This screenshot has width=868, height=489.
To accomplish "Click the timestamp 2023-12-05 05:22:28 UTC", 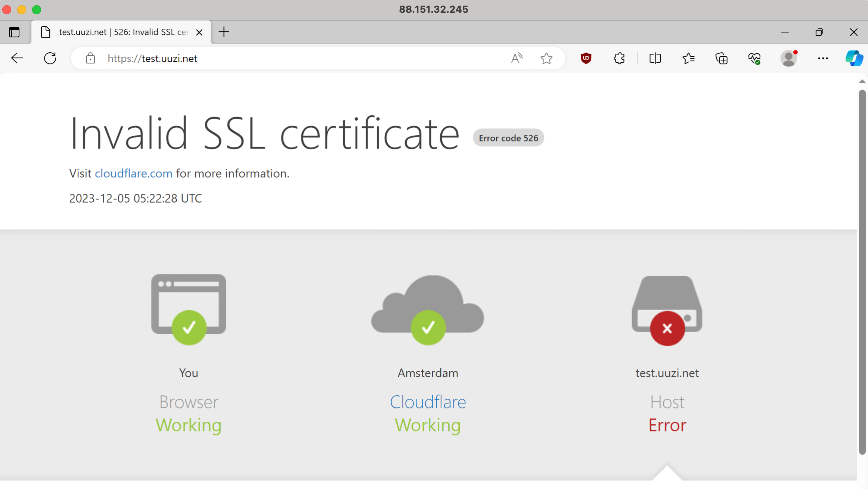I will tap(135, 198).
